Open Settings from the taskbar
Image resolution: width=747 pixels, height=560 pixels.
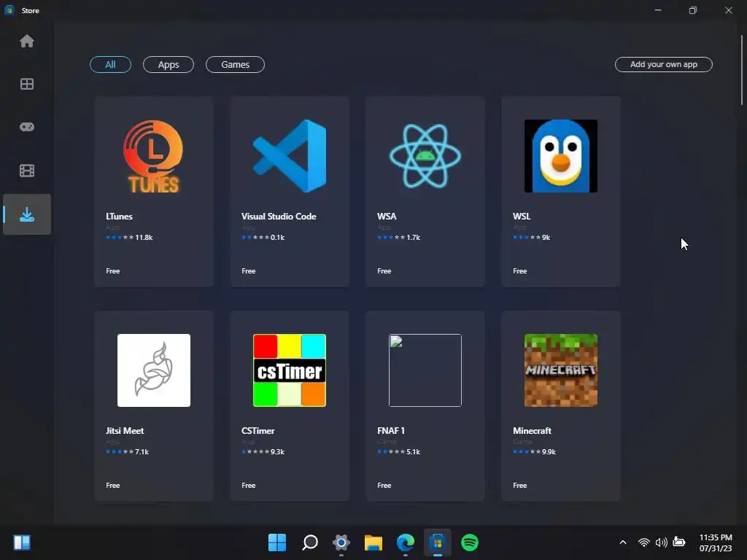(x=341, y=542)
